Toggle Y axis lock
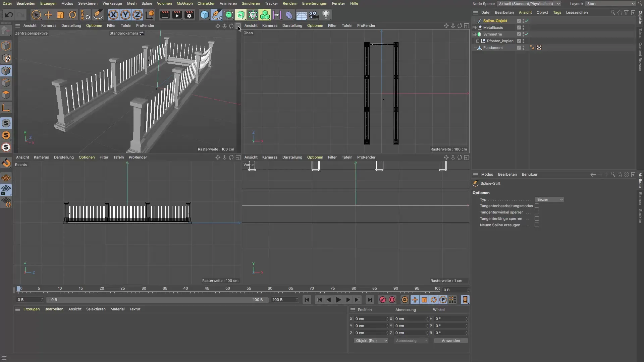This screenshot has width=644, height=362. 125,15
